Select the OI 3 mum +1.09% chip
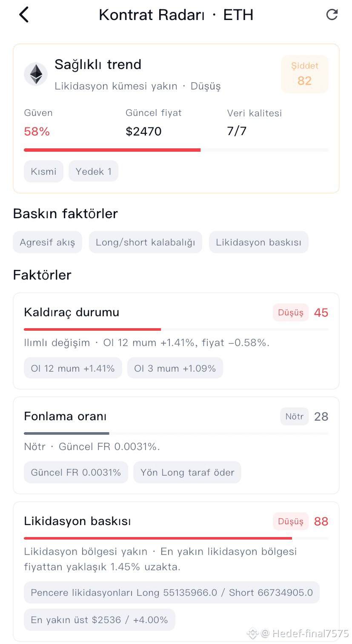 tap(175, 368)
